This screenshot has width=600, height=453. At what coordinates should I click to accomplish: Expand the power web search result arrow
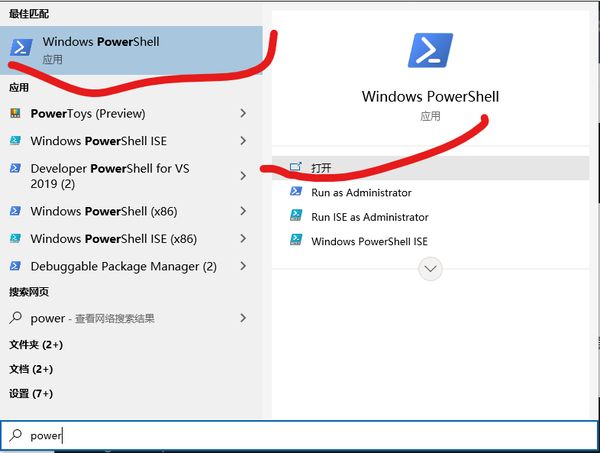(243, 318)
